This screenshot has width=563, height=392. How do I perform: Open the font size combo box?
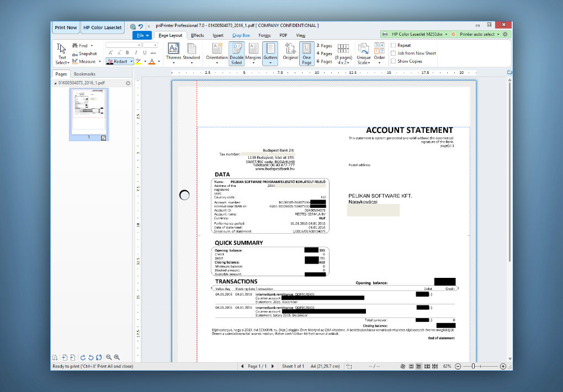(150, 45)
